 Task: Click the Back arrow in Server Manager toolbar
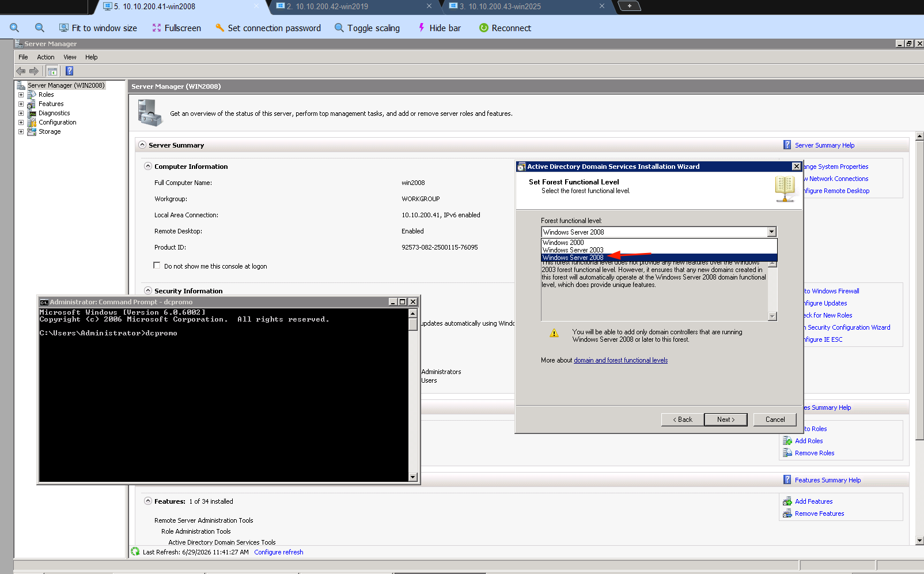coord(21,71)
